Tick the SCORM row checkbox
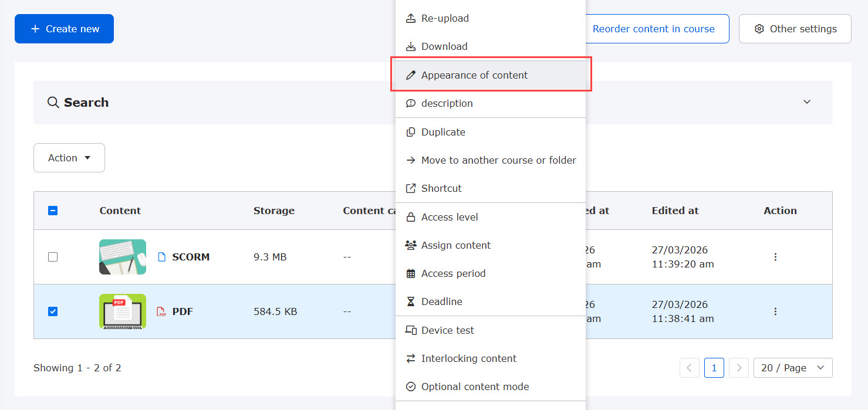Screen dimensions: 868x410 (x=53, y=257)
